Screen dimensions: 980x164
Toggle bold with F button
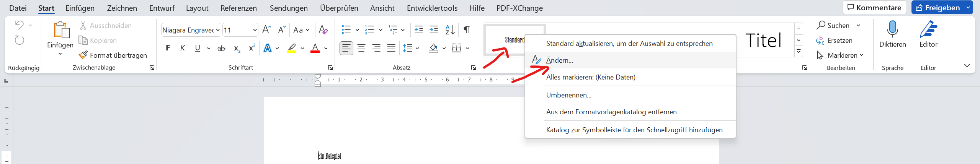pos(168,48)
